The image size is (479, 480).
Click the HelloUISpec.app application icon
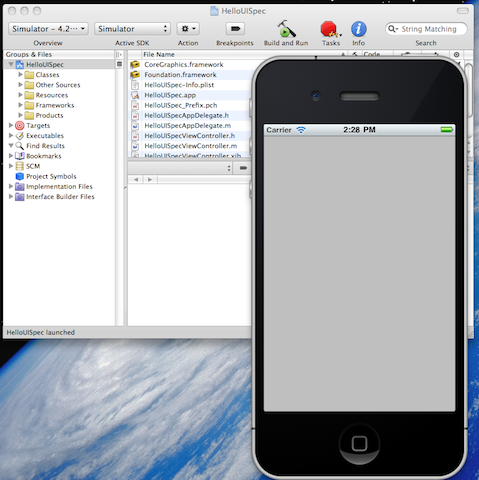click(x=135, y=95)
